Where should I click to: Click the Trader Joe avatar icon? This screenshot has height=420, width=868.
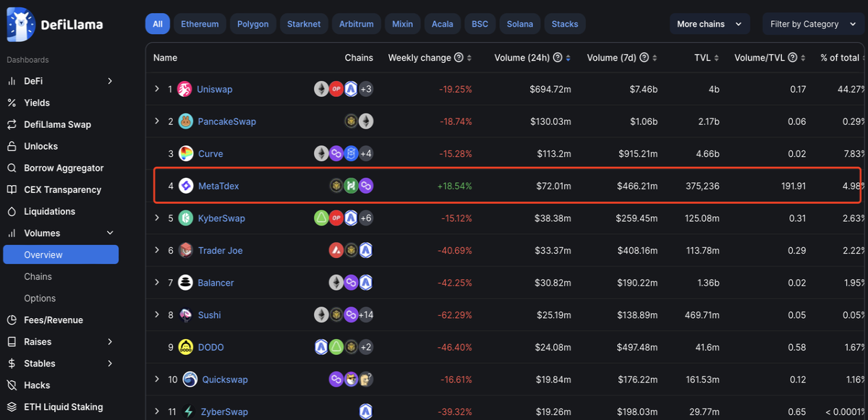click(x=185, y=250)
